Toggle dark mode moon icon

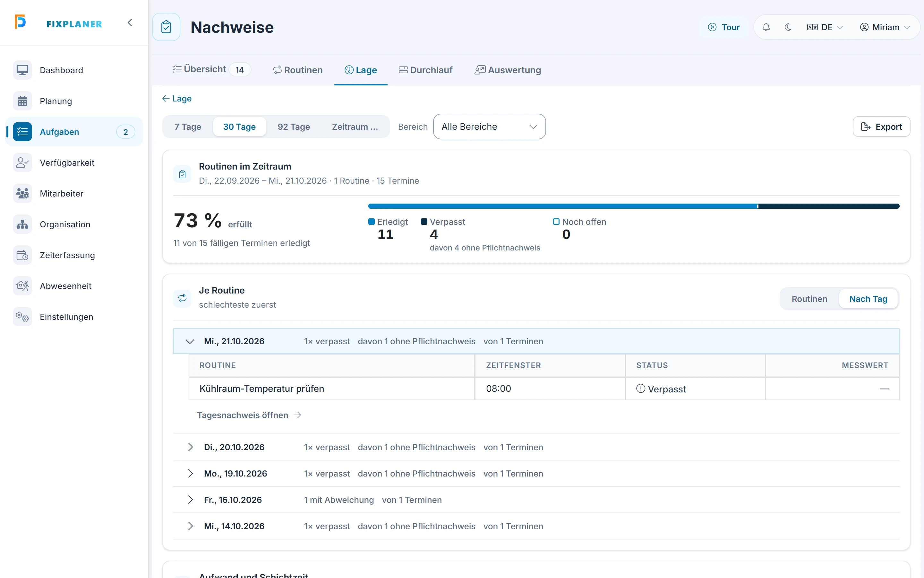pos(788,27)
